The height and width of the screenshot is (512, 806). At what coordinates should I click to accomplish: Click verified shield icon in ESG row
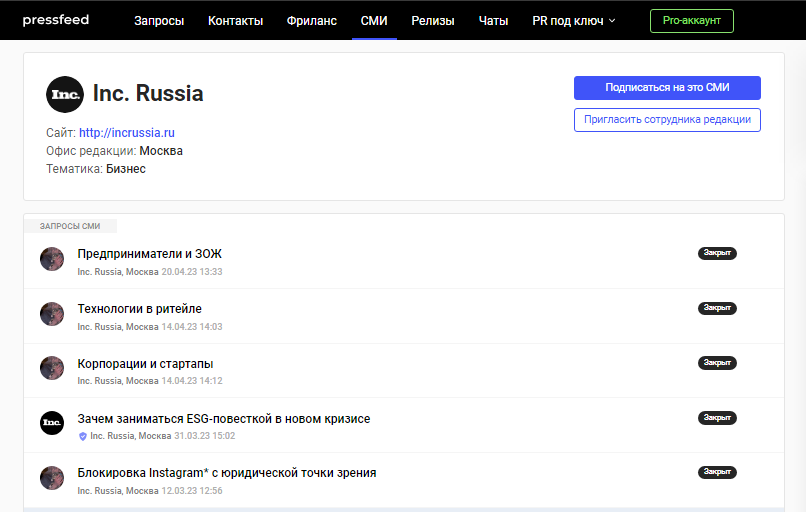pyautogui.click(x=82, y=436)
